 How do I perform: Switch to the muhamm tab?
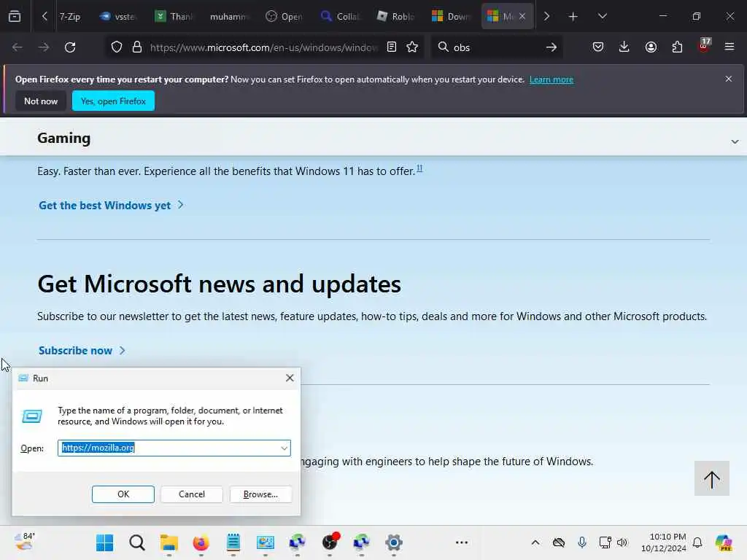tap(228, 17)
